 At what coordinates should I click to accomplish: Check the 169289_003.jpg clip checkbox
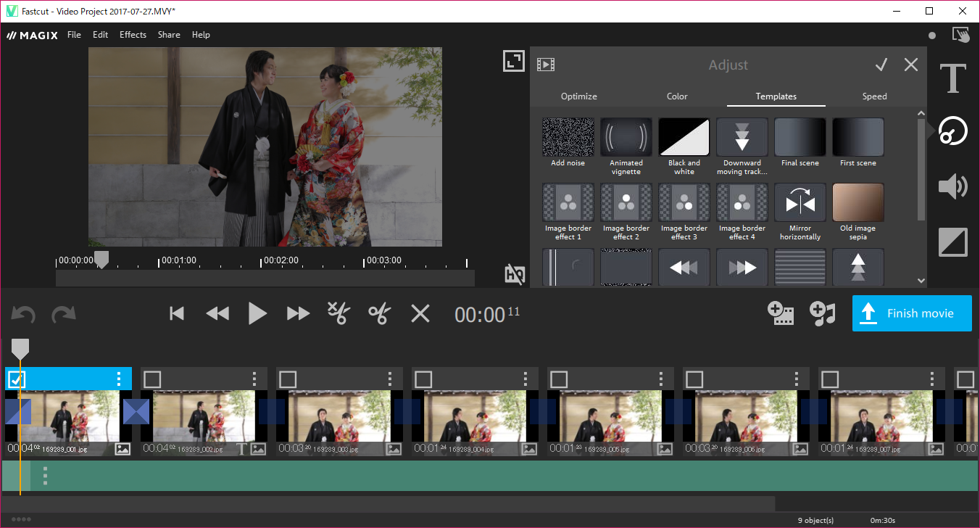coord(288,379)
